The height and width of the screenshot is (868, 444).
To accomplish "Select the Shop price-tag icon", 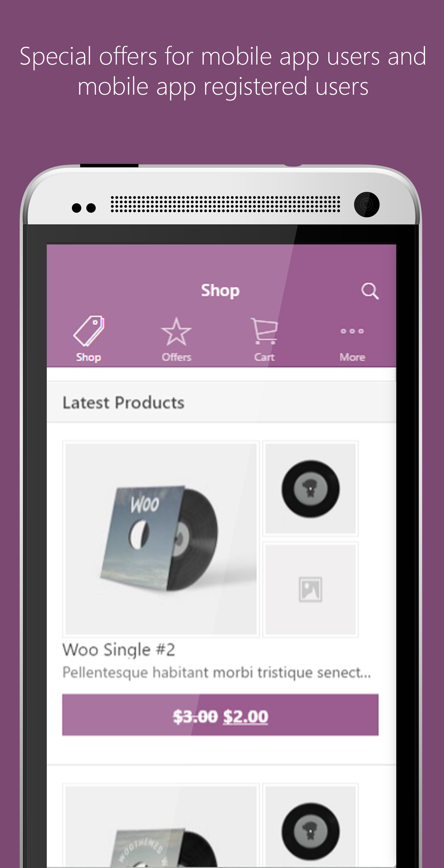I will [x=89, y=331].
